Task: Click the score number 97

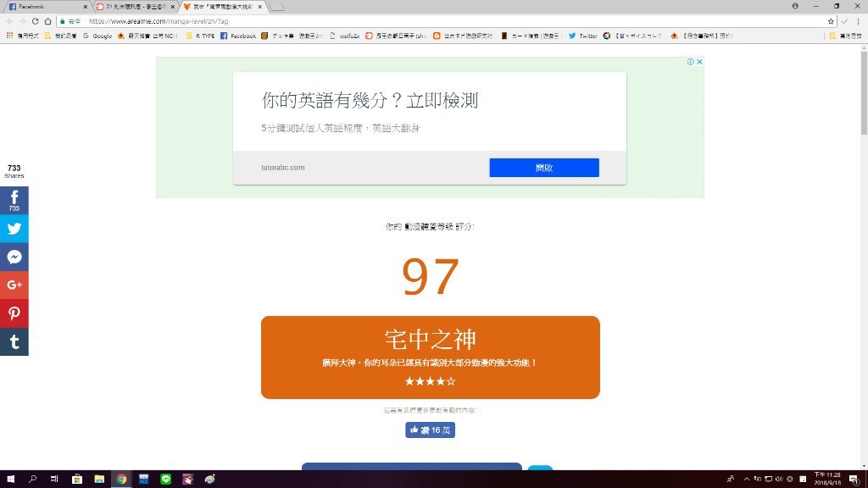Action: pyautogui.click(x=430, y=276)
